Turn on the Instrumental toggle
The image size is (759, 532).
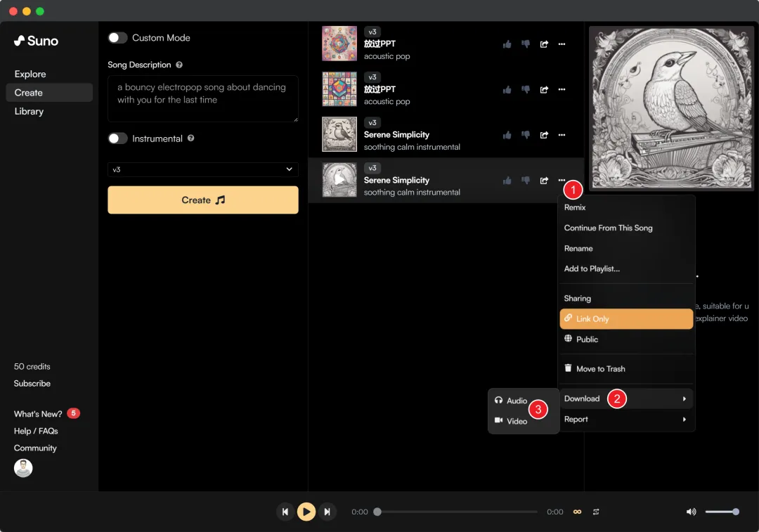[x=117, y=138]
